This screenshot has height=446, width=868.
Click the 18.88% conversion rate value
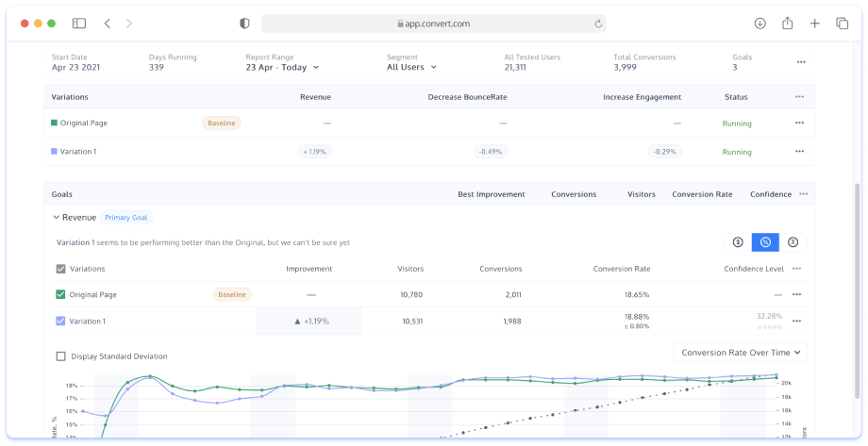[637, 317]
